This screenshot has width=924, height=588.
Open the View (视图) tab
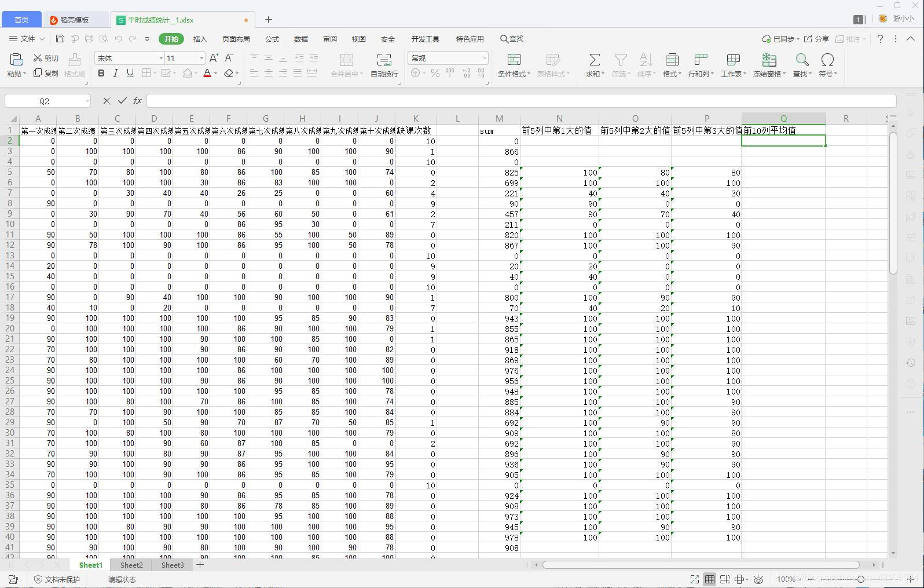359,39
